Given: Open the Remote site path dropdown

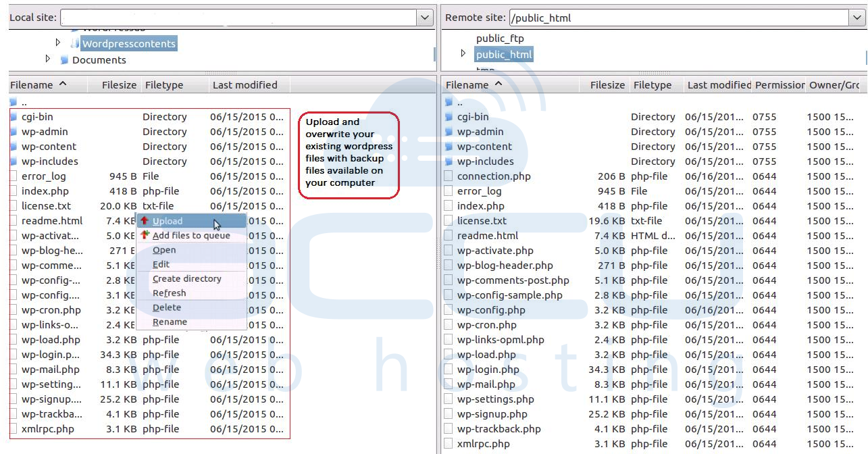Looking at the screenshot, I should click(x=857, y=18).
